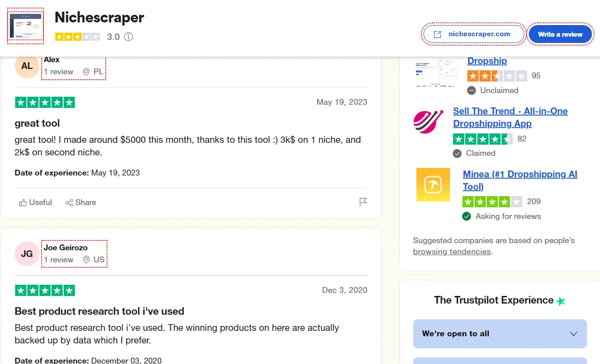Open Minea (#1 Dropshipping AI Tool) link
Image resolution: width=600 pixels, height=364 pixels.
coord(520,180)
